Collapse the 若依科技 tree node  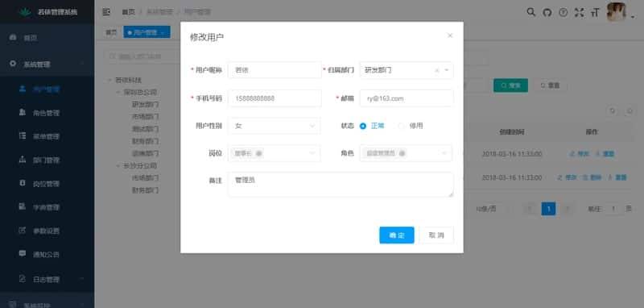109,80
